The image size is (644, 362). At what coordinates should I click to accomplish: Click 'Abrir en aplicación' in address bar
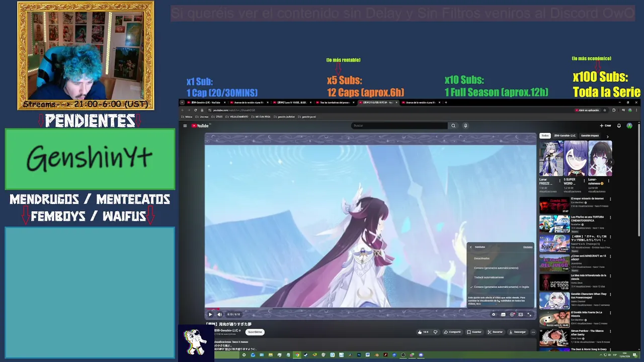click(x=588, y=110)
